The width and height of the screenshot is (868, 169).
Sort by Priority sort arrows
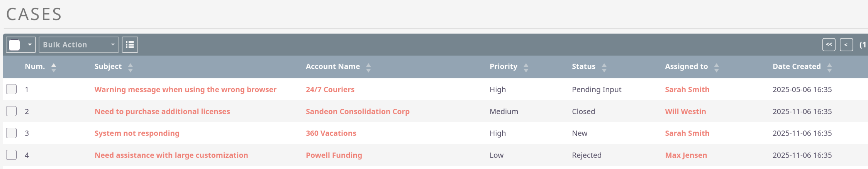click(x=526, y=68)
